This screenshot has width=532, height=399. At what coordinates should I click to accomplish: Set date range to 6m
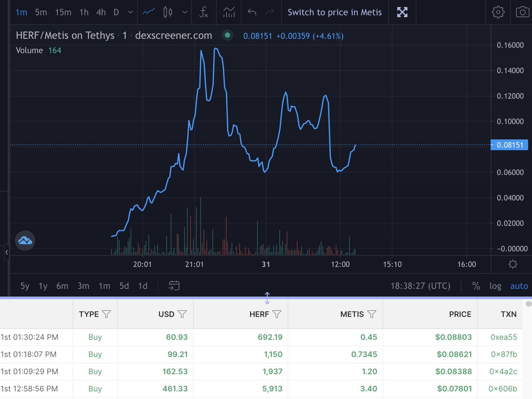pos(62,286)
